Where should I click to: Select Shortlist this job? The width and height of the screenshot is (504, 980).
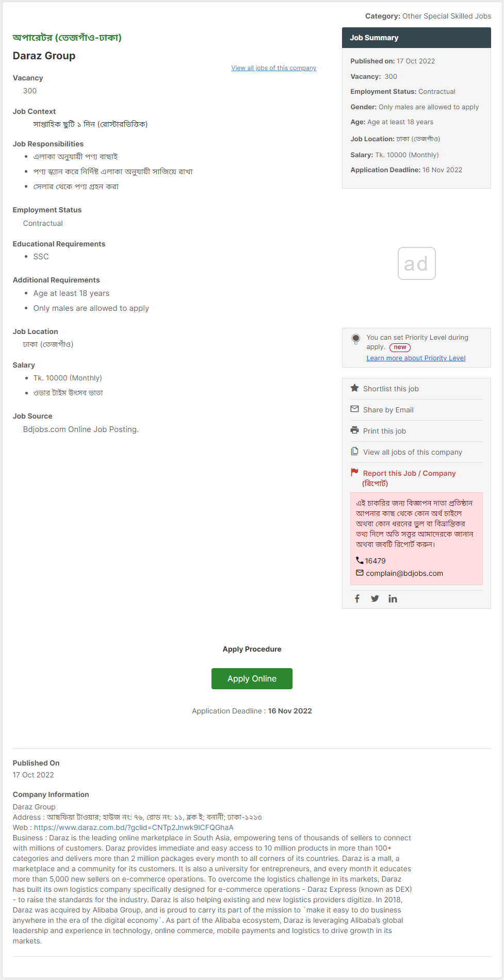(391, 389)
